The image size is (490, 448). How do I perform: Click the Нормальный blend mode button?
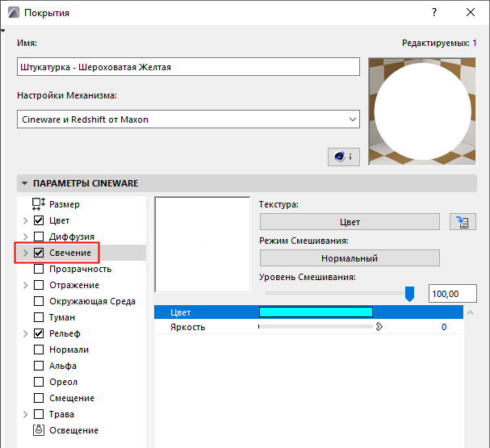(x=350, y=258)
